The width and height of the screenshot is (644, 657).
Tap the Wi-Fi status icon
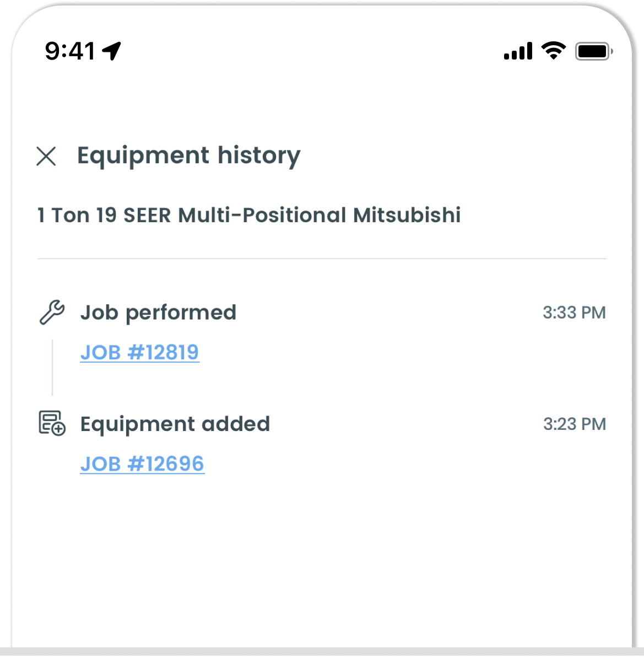click(553, 51)
